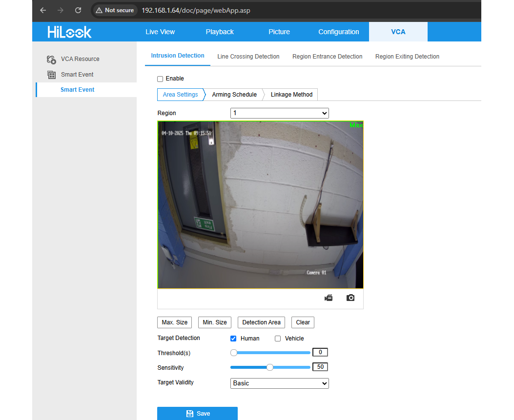Click the record video camera icon

(329, 298)
